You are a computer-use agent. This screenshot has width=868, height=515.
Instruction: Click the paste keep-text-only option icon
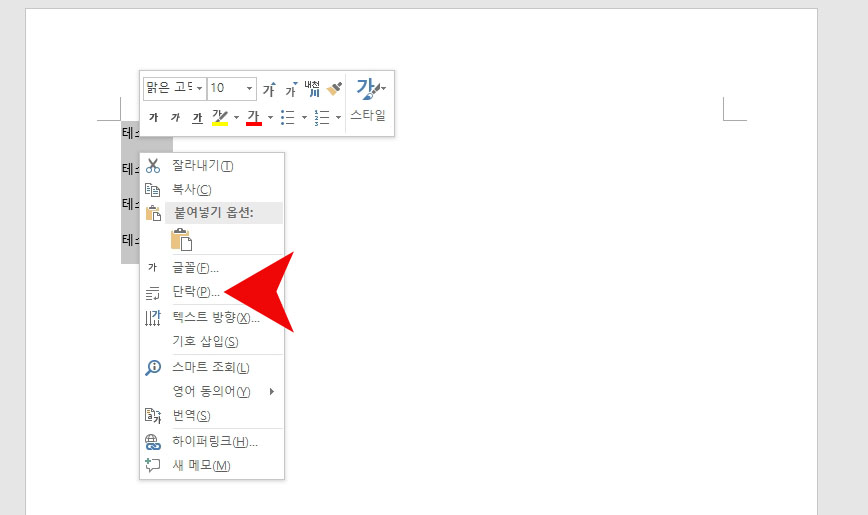tap(182, 239)
